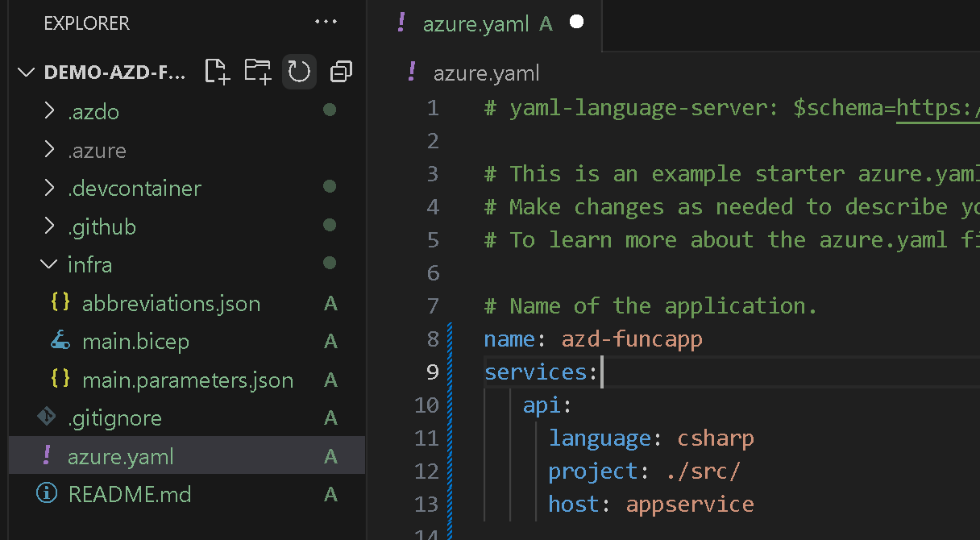Click the schema URL link on line 1
Image resolution: width=980 pixels, height=540 pixels.
click(x=938, y=108)
